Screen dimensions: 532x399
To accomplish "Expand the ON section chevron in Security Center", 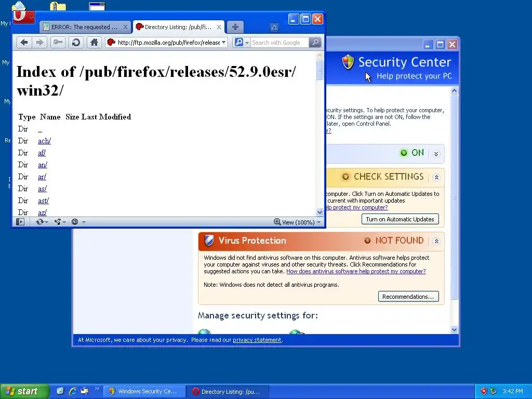I will coord(436,154).
